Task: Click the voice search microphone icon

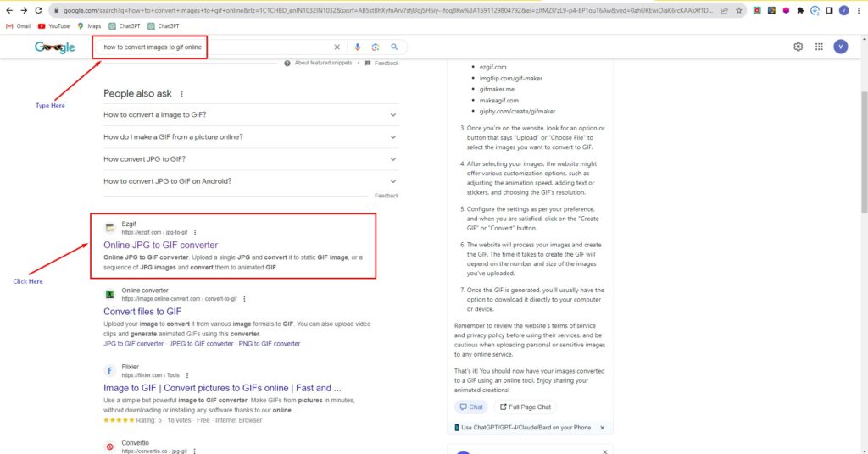Action: point(357,47)
